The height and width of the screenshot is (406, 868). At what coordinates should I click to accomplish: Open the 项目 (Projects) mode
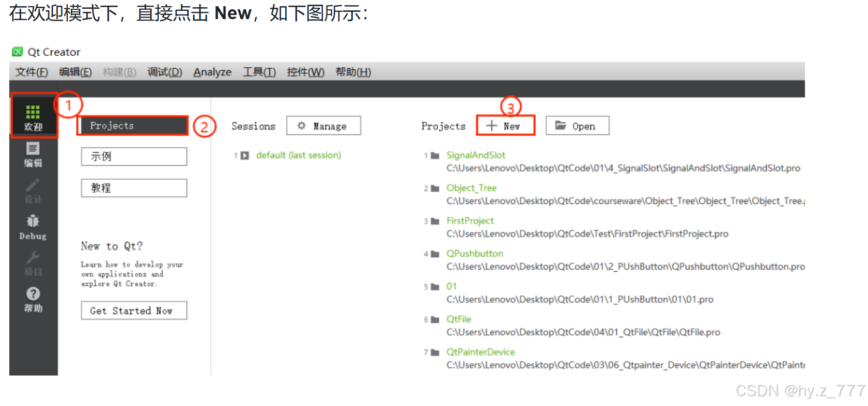(x=33, y=263)
